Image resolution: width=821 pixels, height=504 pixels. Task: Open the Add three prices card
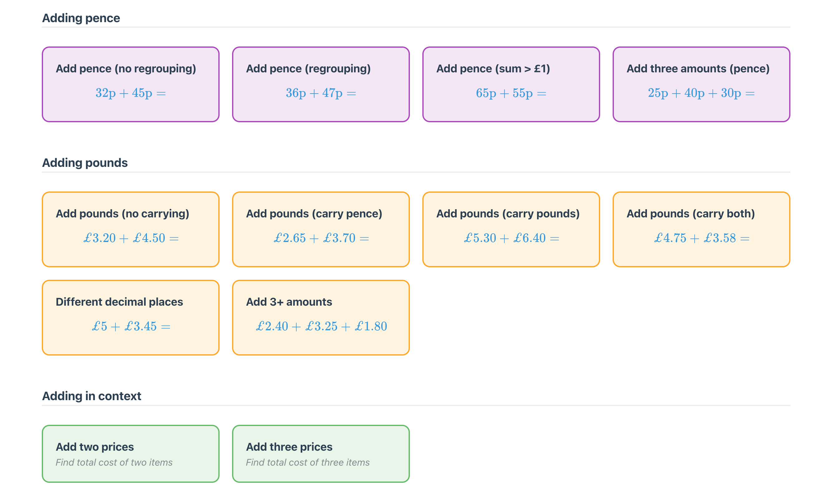point(320,453)
